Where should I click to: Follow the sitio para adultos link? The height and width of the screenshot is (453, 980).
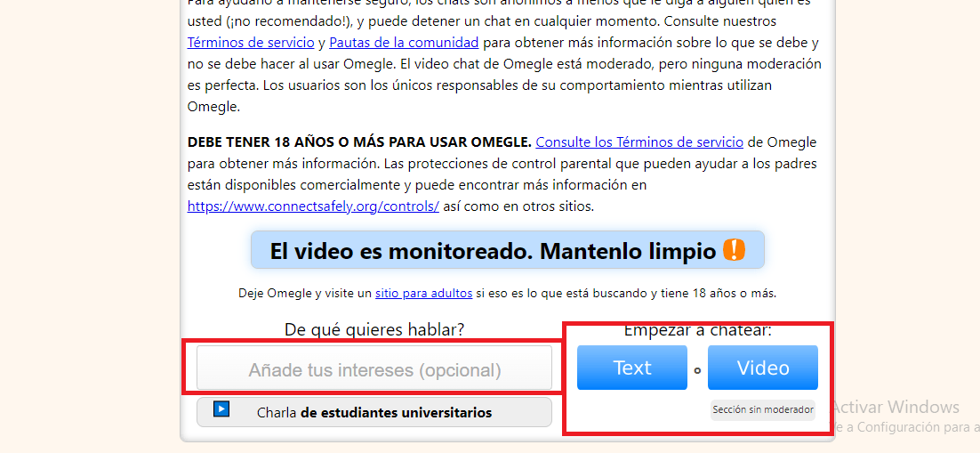coord(424,293)
